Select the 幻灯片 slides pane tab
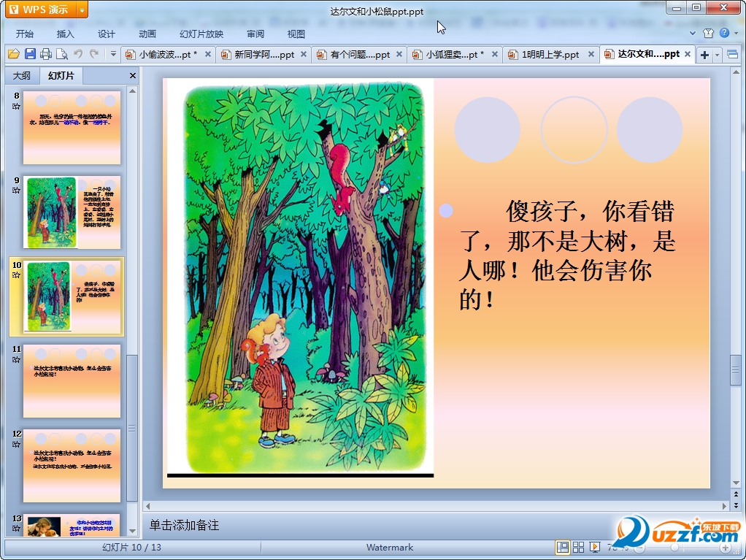 click(61, 76)
